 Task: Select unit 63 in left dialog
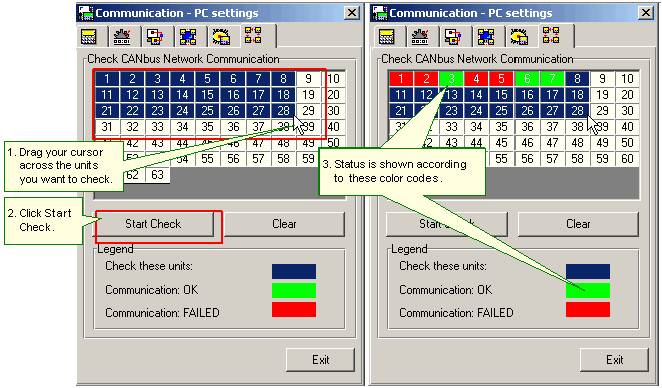coord(157,175)
